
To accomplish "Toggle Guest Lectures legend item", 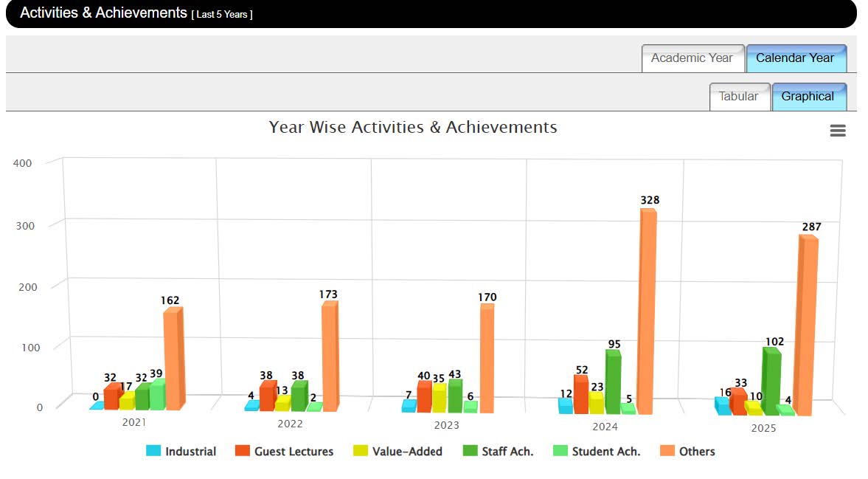I will tap(294, 451).
